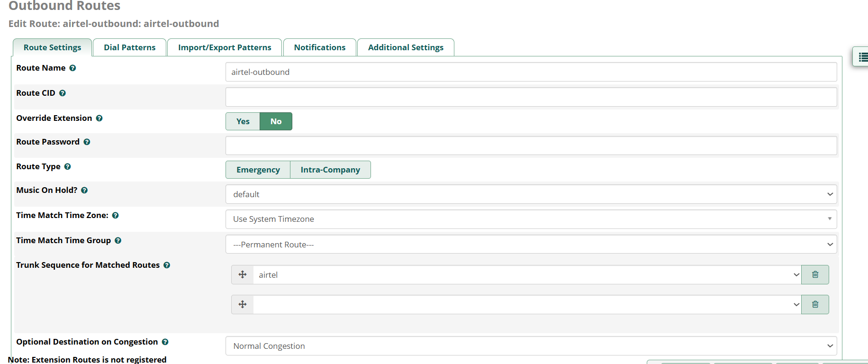Open help icon next to Route Name
The height and width of the screenshot is (364, 868).
72,68
